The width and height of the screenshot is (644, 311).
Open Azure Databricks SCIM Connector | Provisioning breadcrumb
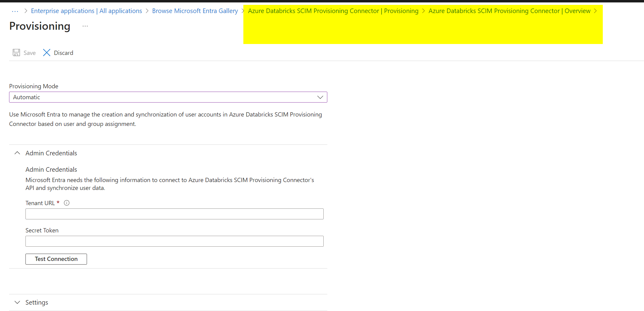333,11
